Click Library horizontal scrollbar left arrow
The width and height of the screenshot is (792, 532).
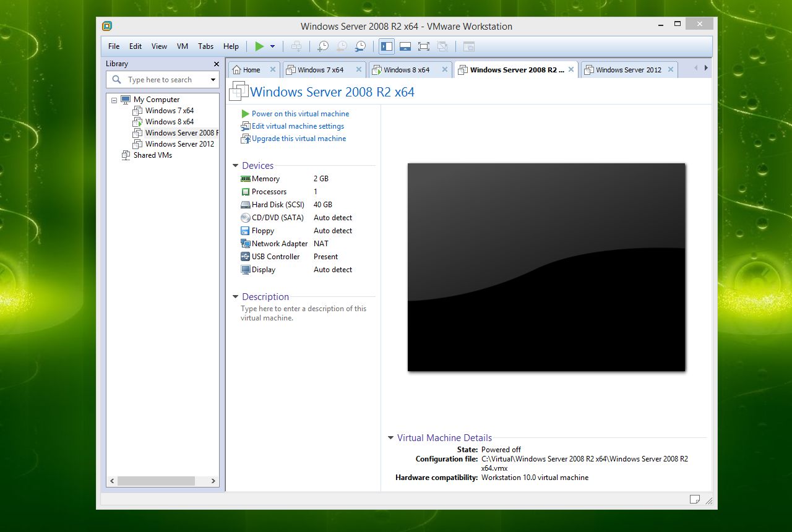[112, 481]
